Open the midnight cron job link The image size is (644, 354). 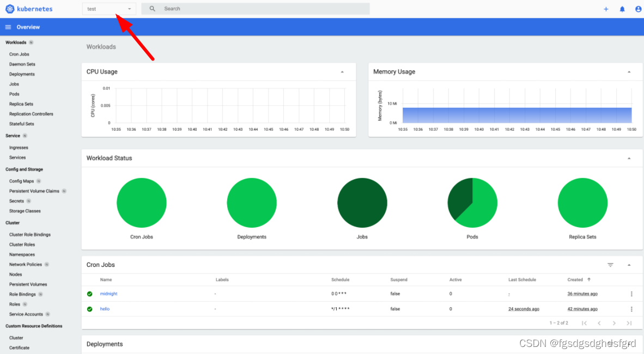(109, 294)
